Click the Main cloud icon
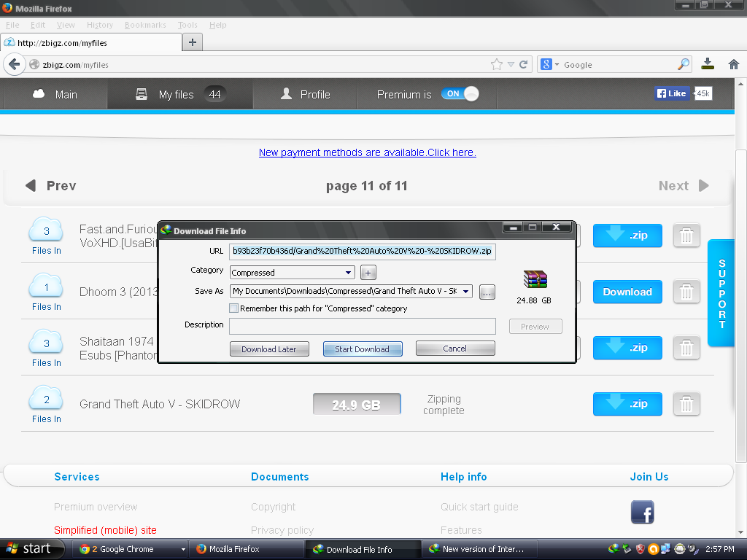 click(39, 94)
